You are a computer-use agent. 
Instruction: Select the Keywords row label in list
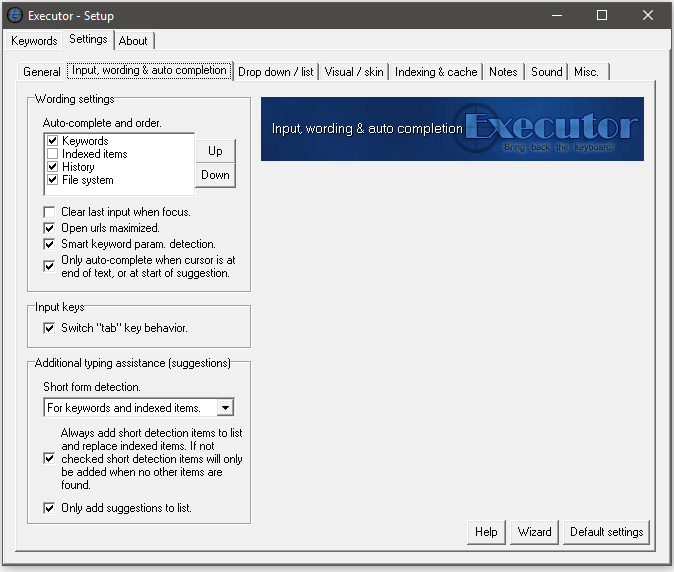pyautogui.click(x=85, y=141)
